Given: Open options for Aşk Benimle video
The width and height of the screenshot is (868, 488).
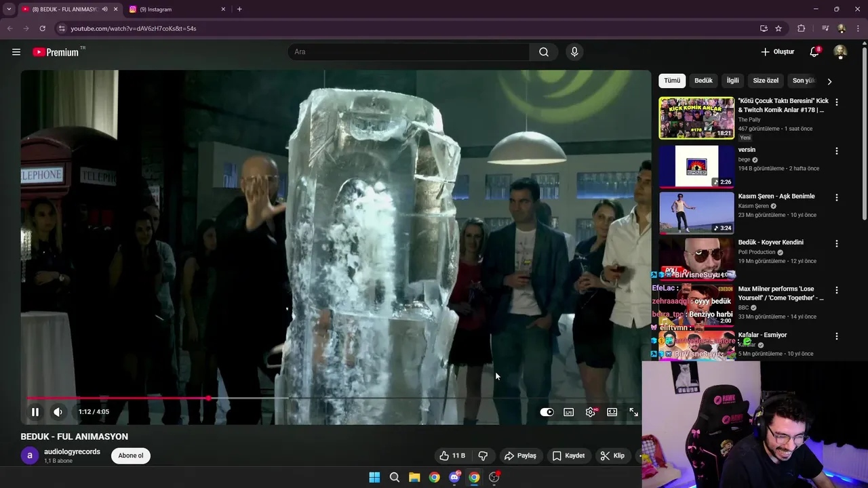Looking at the screenshot, I should coord(836,197).
